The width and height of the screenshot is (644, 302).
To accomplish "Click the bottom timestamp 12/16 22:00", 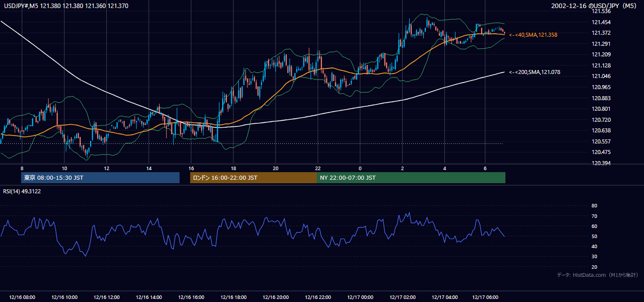I will [318, 297].
